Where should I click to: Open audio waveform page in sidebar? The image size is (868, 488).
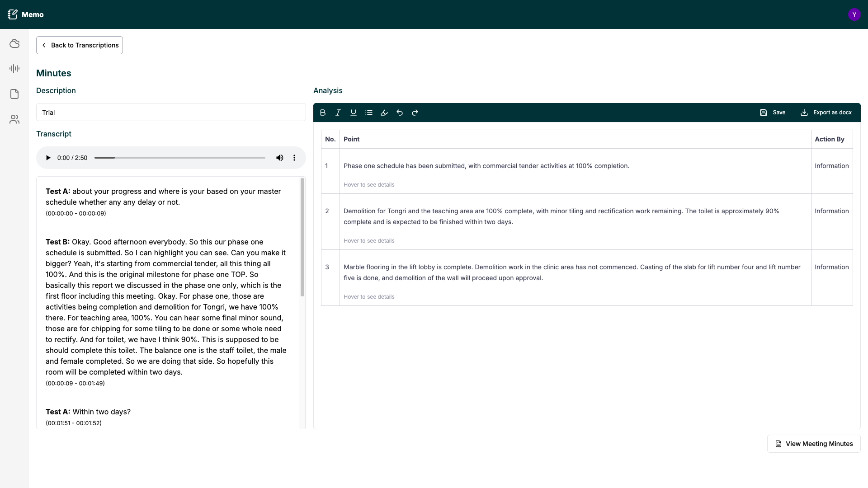pyautogui.click(x=14, y=69)
